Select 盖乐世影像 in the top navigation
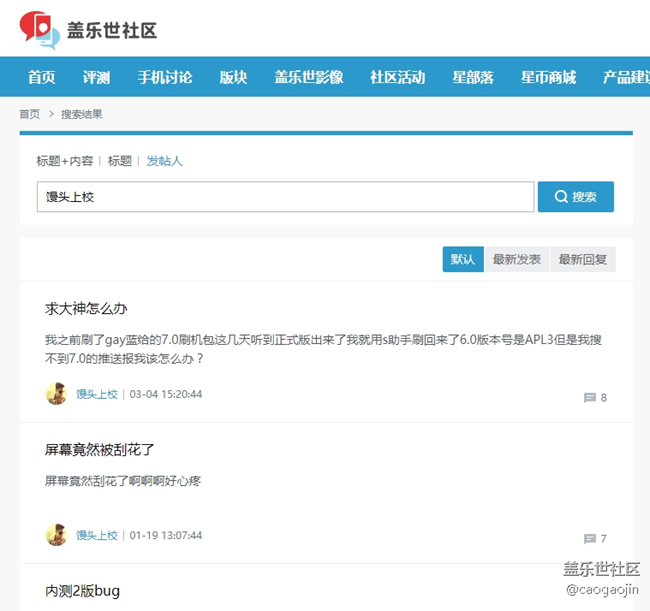 [308, 77]
